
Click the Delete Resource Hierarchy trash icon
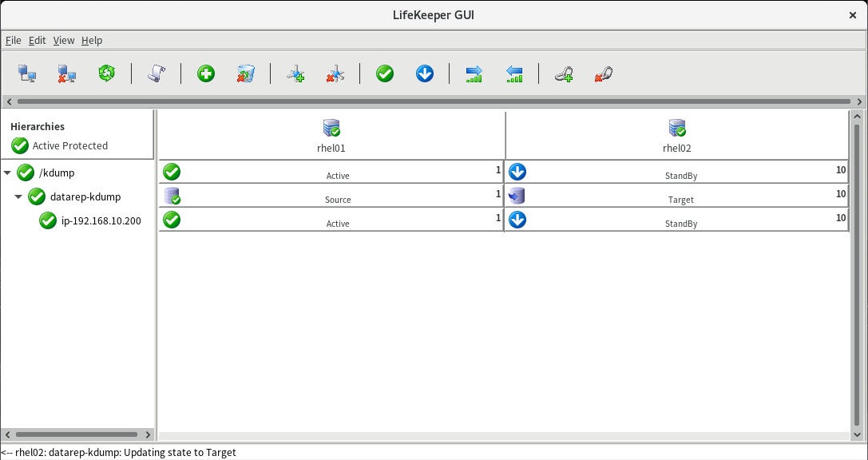coord(245,74)
